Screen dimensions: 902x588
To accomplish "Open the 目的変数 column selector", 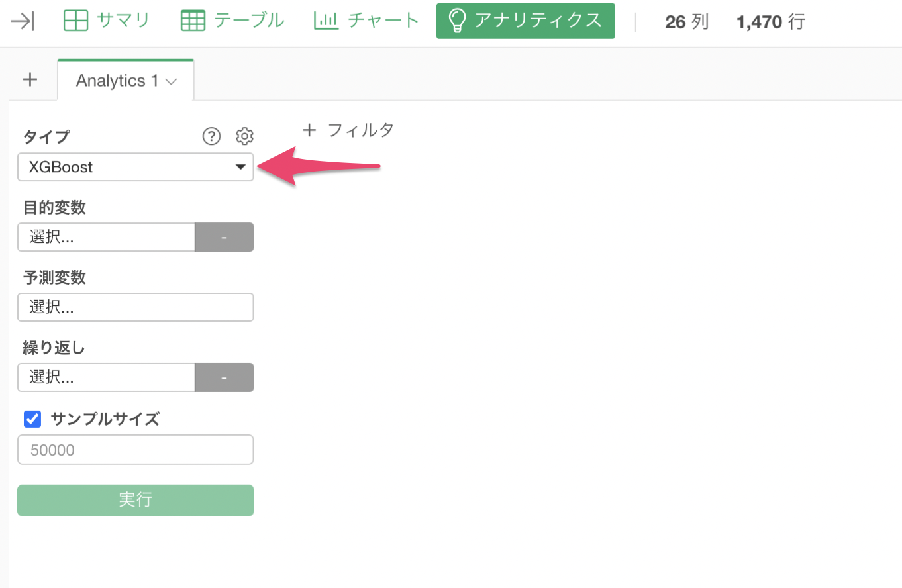I will tap(107, 237).
